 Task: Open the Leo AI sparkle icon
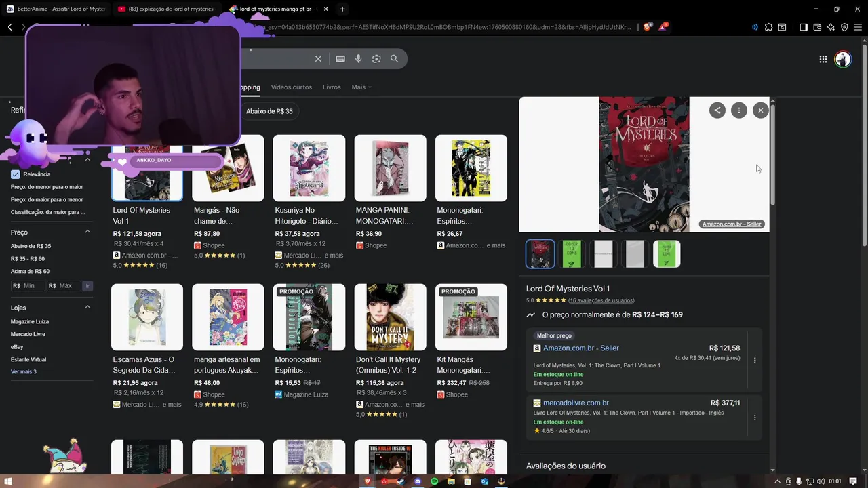[x=831, y=27]
